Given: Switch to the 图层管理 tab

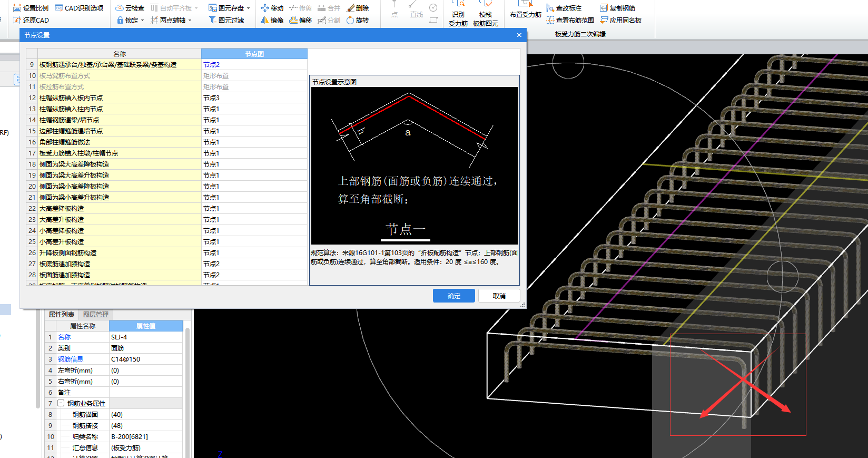Looking at the screenshot, I should [96, 314].
